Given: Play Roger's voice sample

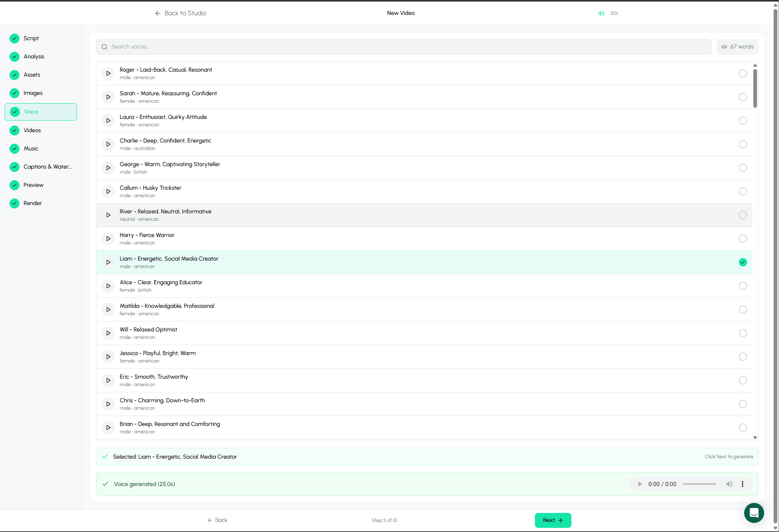Looking at the screenshot, I should (x=108, y=73).
